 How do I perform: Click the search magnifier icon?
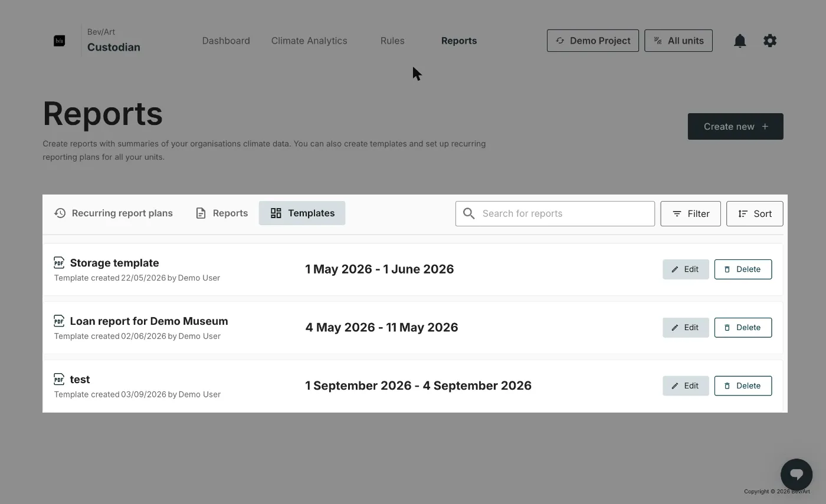point(469,213)
